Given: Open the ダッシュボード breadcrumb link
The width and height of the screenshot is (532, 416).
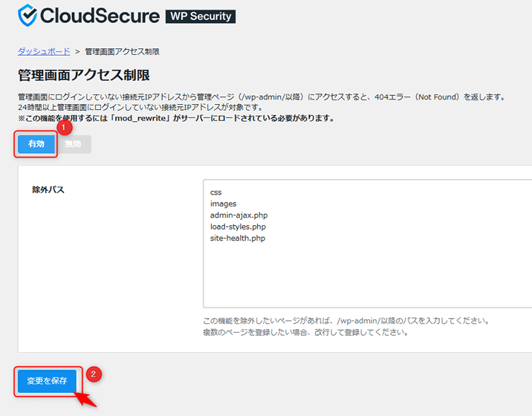Looking at the screenshot, I should click(x=44, y=51).
